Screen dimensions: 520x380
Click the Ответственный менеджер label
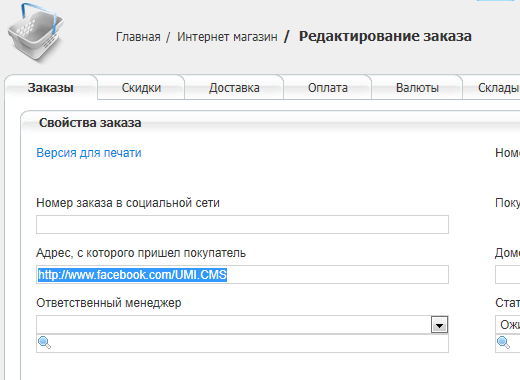[109, 303]
